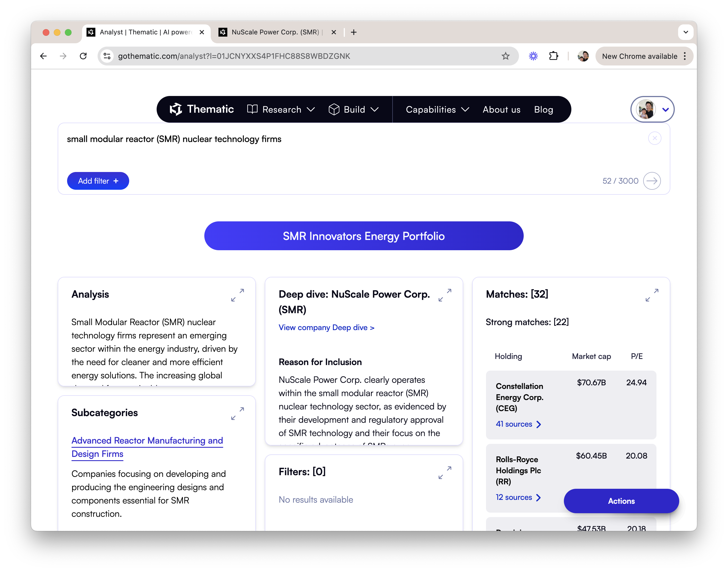Follow the View company Deep dive link
The image size is (728, 572).
[x=326, y=328]
